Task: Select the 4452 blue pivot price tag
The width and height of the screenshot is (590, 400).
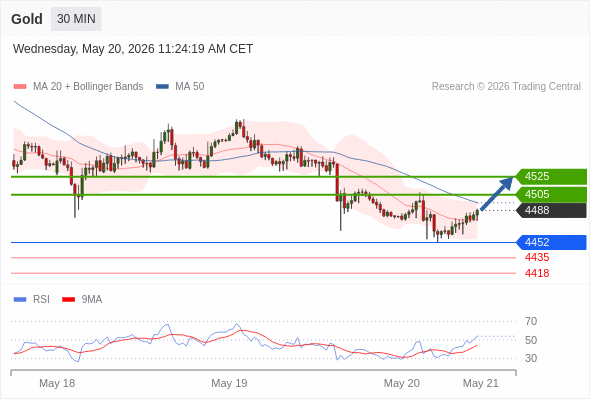Action: pos(551,242)
